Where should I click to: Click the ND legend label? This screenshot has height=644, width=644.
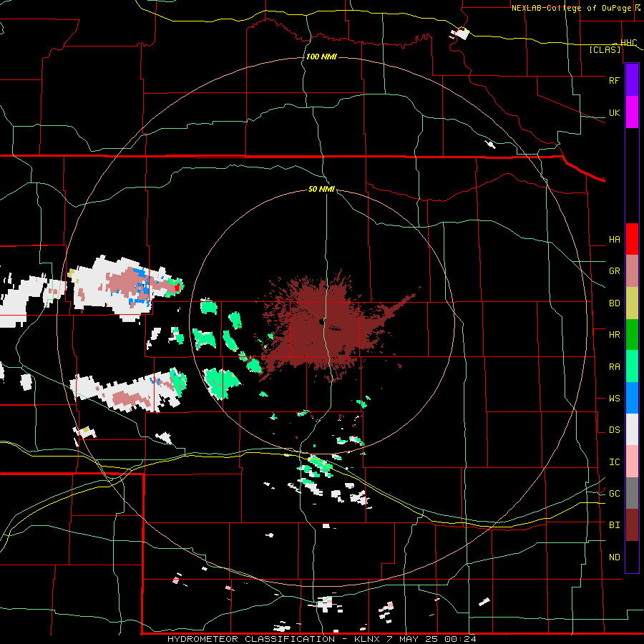614,557
